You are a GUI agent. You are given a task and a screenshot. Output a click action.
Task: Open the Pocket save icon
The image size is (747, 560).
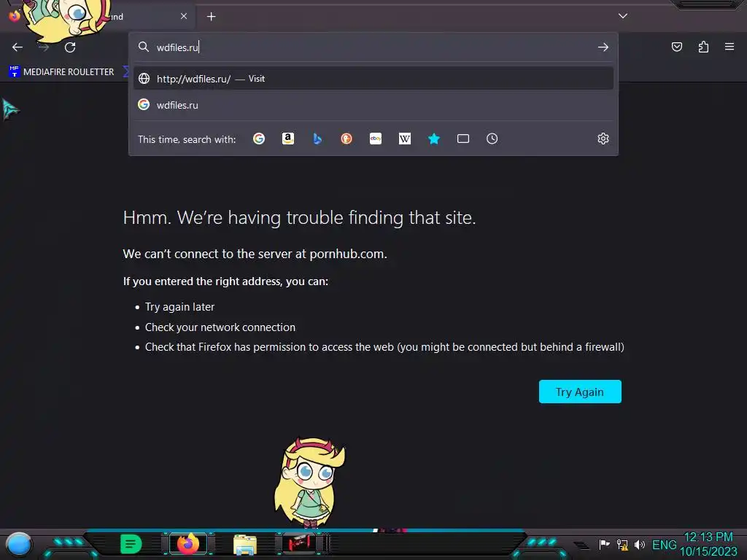[x=676, y=47]
